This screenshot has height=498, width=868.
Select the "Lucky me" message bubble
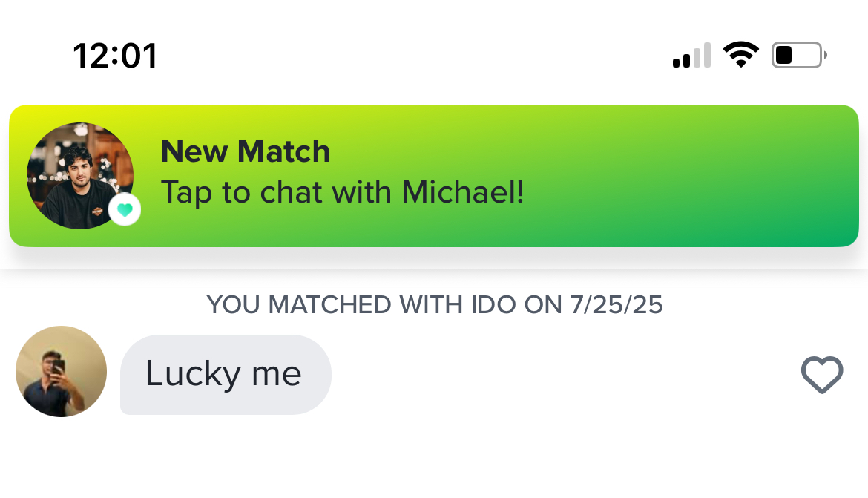(226, 375)
